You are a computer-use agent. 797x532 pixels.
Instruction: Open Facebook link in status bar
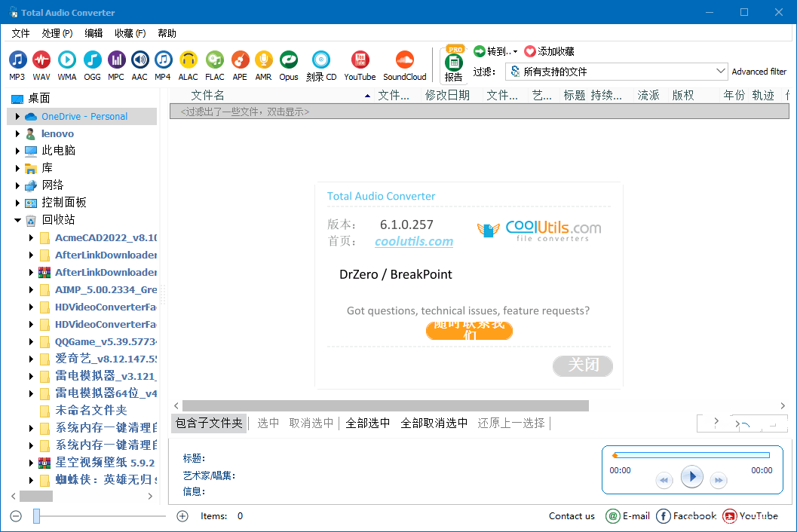(686, 516)
